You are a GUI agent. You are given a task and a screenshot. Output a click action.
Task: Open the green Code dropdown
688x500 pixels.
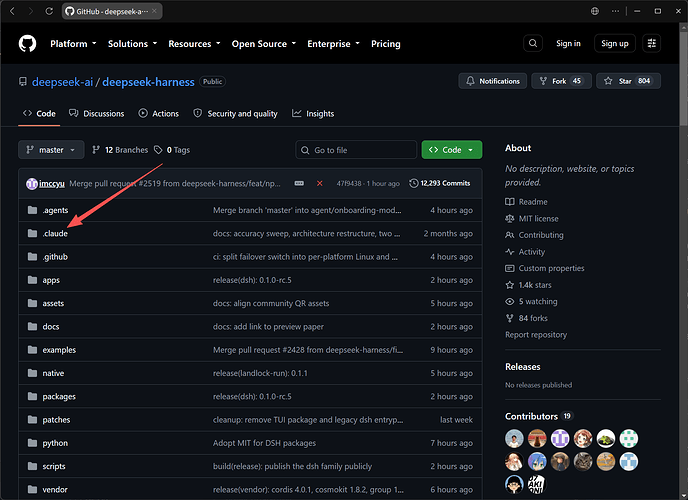(452, 150)
